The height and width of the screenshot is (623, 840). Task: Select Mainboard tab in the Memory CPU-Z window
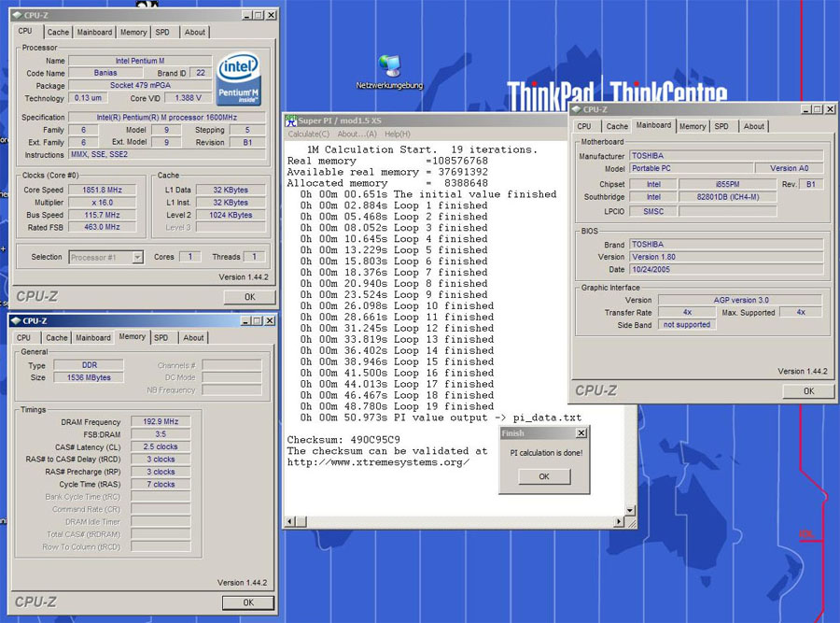click(x=92, y=338)
